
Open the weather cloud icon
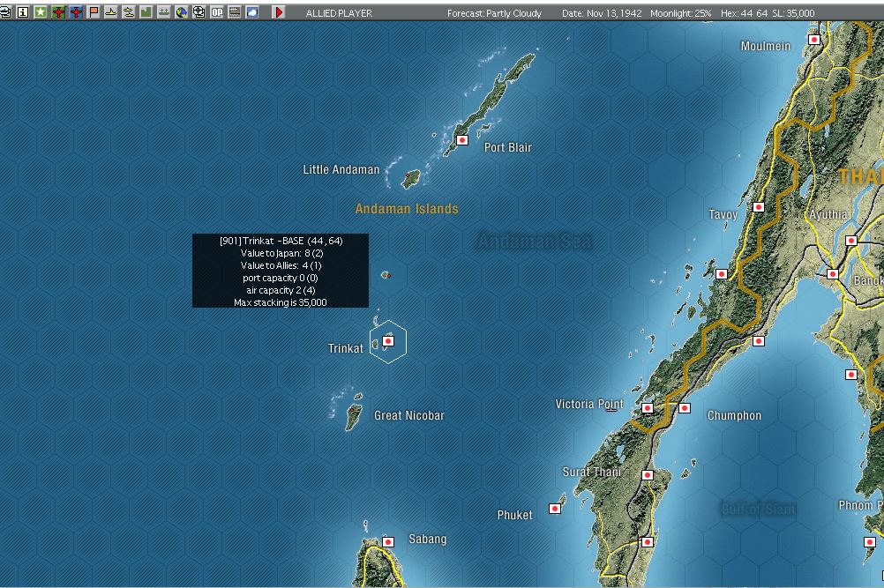(252, 11)
